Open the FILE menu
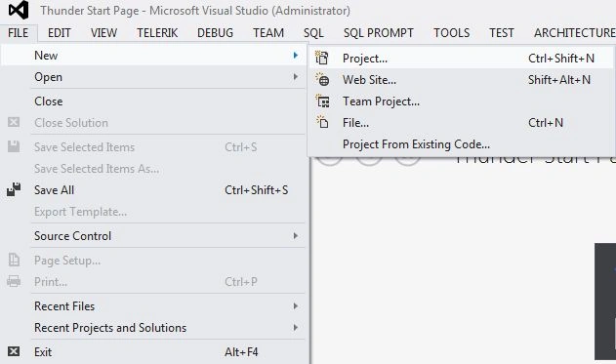Screen dimensions: 616x364 click(19, 32)
